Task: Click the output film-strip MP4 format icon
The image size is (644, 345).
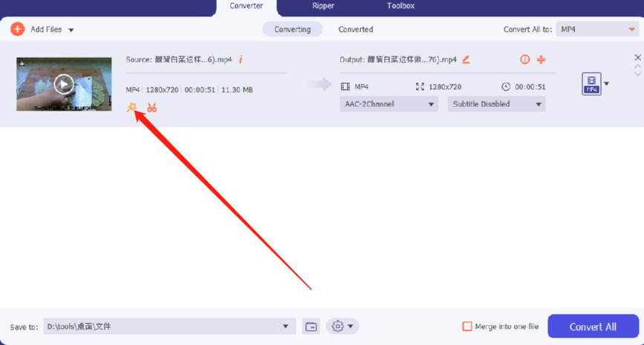Action: (345, 87)
